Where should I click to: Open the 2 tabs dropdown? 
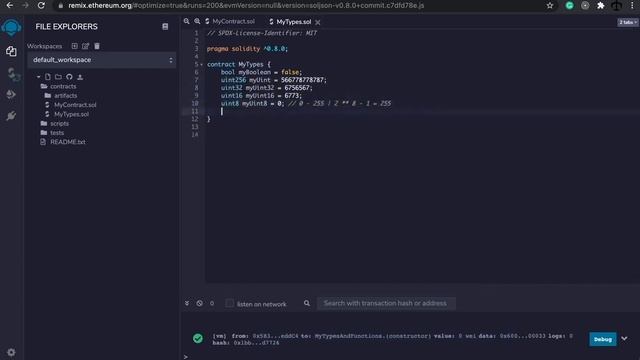pos(628,22)
